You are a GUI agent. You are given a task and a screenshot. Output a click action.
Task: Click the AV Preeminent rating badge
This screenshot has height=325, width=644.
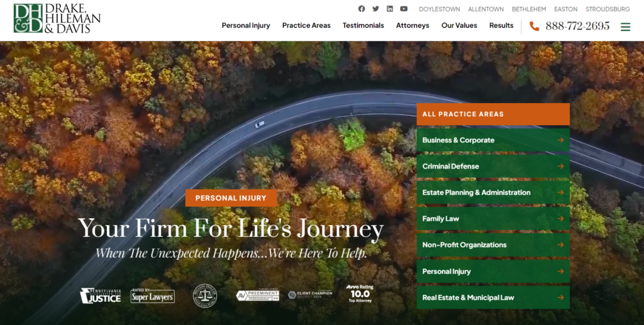tap(257, 295)
